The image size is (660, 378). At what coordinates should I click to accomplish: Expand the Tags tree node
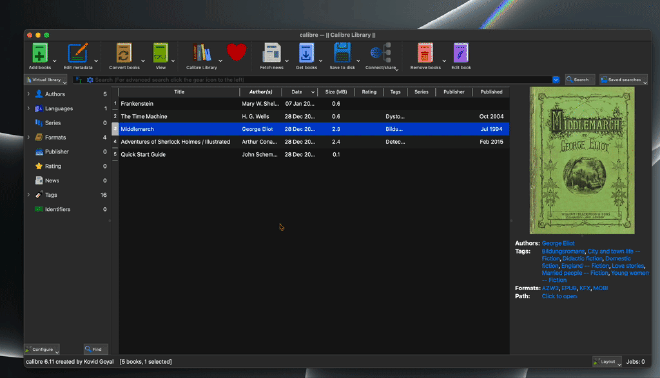click(29, 195)
